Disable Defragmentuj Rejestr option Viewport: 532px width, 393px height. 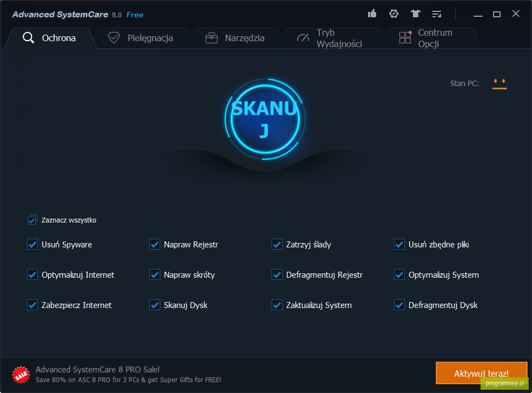[277, 274]
